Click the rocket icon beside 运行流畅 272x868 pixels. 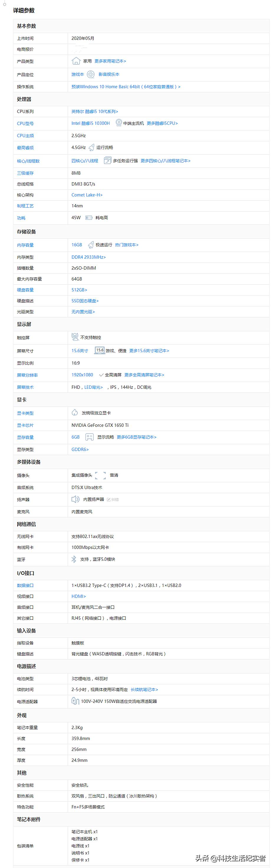pyautogui.click(x=91, y=147)
